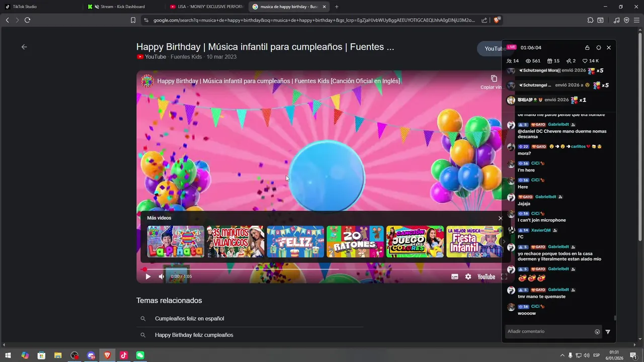Open the emoji picker in comment box

[x=597, y=332]
